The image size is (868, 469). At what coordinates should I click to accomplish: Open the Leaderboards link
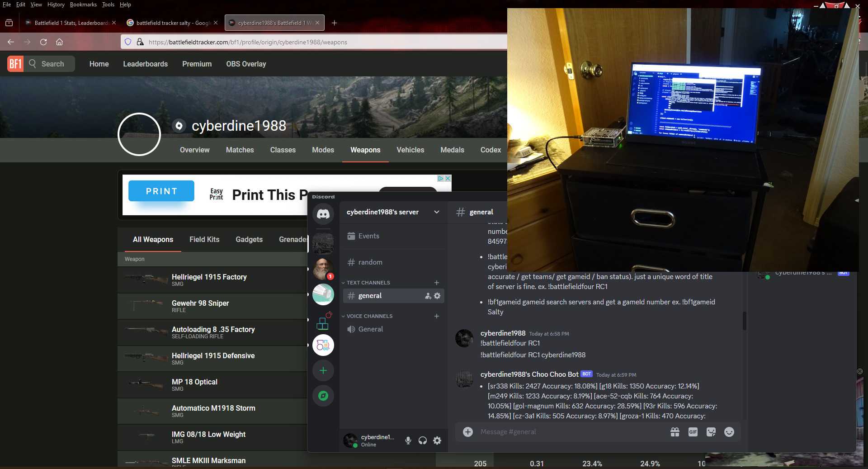[x=145, y=64]
